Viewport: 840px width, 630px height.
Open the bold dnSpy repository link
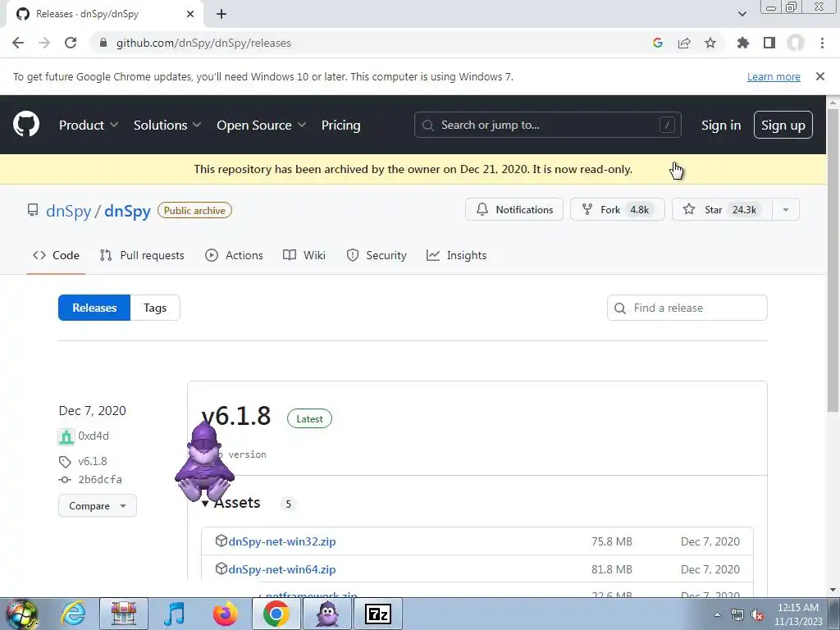(x=127, y=211)
